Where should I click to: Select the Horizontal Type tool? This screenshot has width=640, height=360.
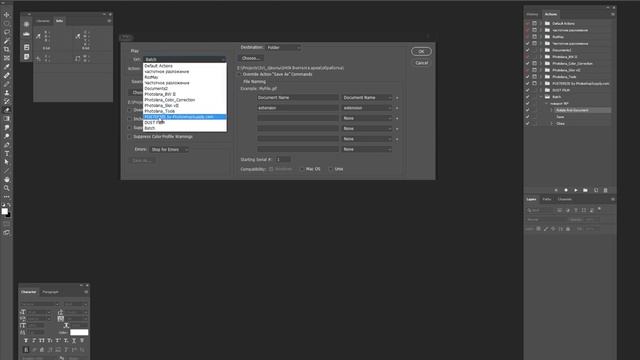[x=7, y=153]
